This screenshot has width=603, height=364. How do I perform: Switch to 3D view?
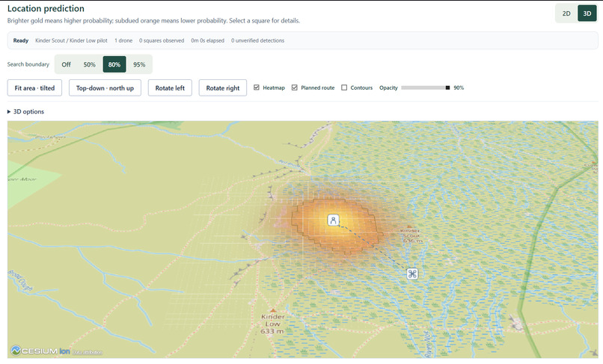coord(587,13)
